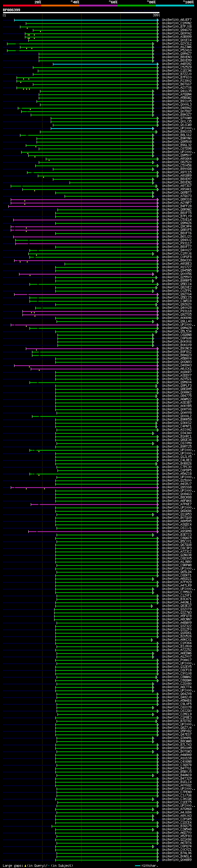Open hit UniRef100_Q94G70
This screenshot has width=197, height=868.
coord(176,30)
